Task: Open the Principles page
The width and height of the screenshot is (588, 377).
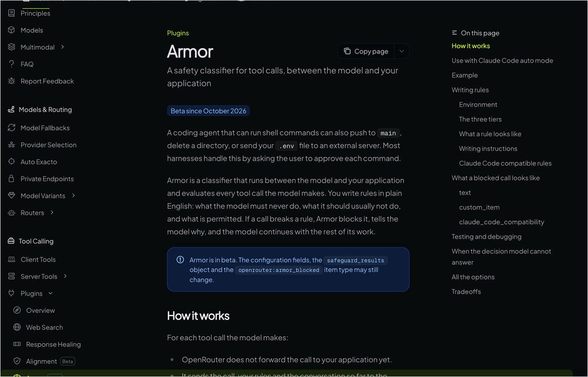Action: (x=35, y=13)
